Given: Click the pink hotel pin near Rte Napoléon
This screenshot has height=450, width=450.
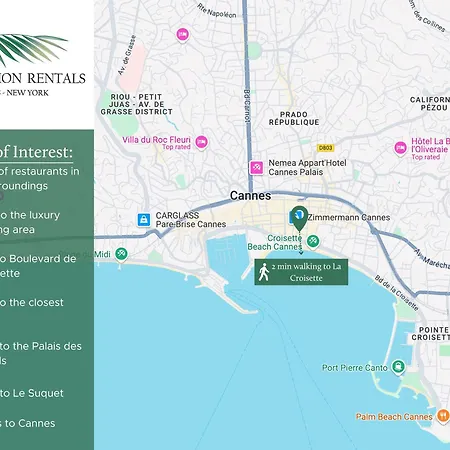Looking at the screenshot, I should point(182,35).
